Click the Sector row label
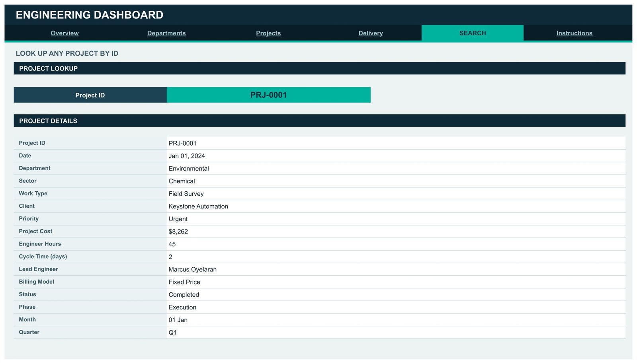This screenshot has width=637, height=364. (27, 181)
